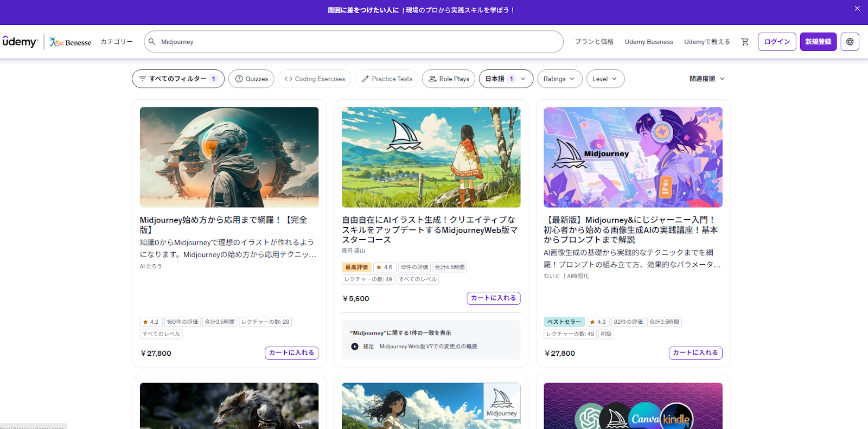Click the 最高評価 badge
This screenshot has width=868, height=429.
click(356, 267)
